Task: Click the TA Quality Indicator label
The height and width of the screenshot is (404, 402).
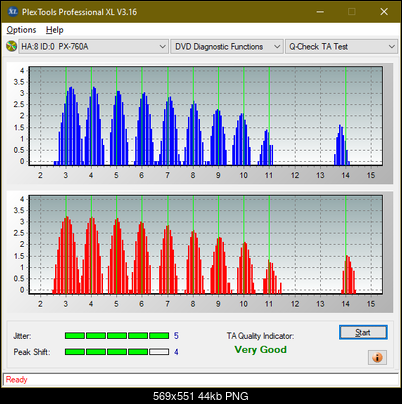Action: (260, 336)
